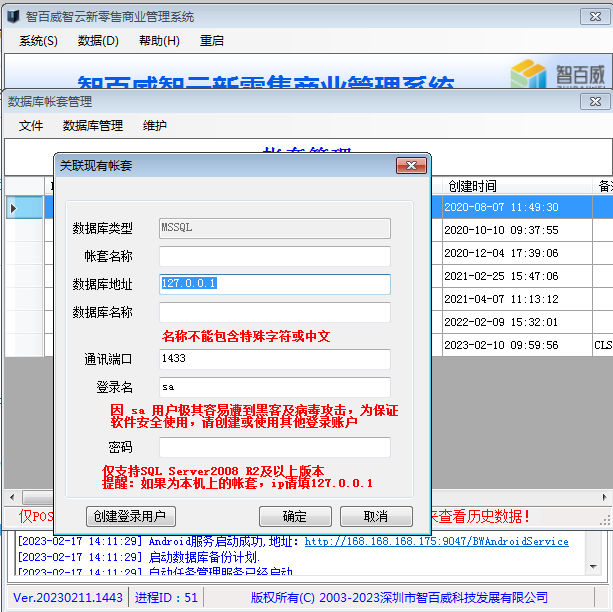Viewport: 613px width, 612px height.
Task: Click the app icon in the title bar
Action: [x=12, y=17]
